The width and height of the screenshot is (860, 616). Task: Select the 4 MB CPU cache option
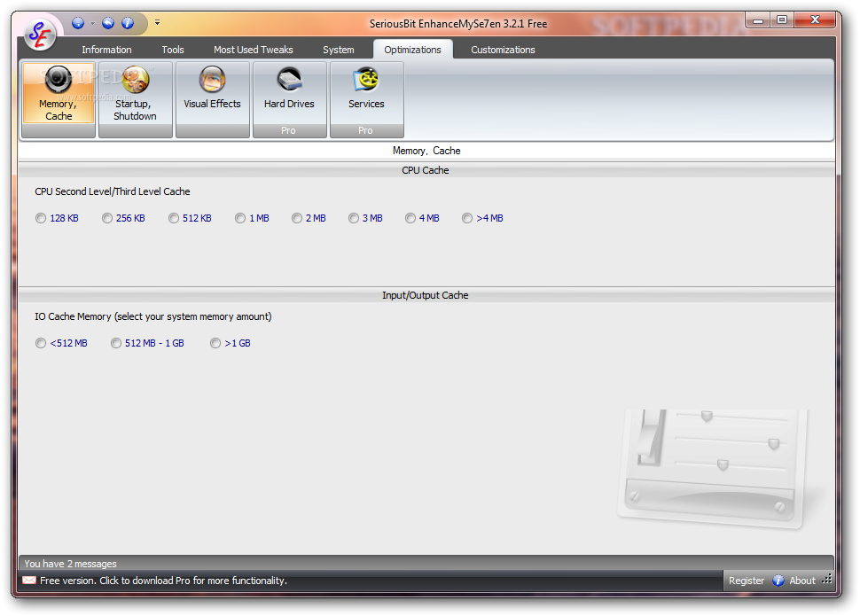pos(422,218)
